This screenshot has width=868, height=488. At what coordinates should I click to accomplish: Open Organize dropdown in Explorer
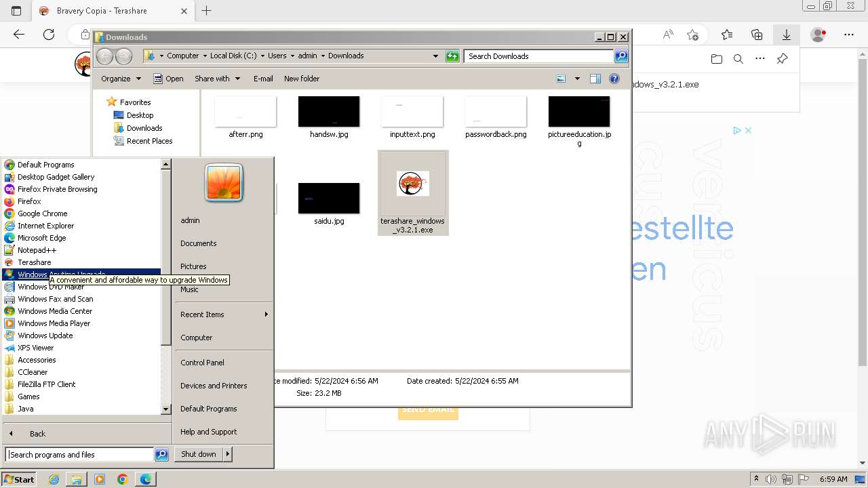click(x=121, y=79)
